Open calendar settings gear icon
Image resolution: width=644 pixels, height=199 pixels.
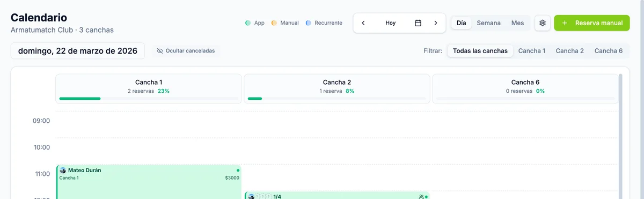[x=543, y=23]
